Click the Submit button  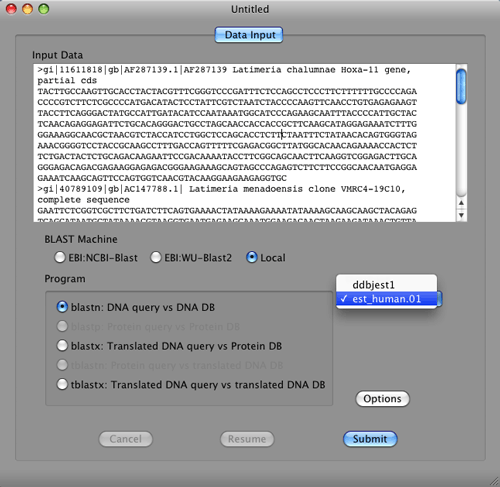pyautogui.click(x=370, y=439)
